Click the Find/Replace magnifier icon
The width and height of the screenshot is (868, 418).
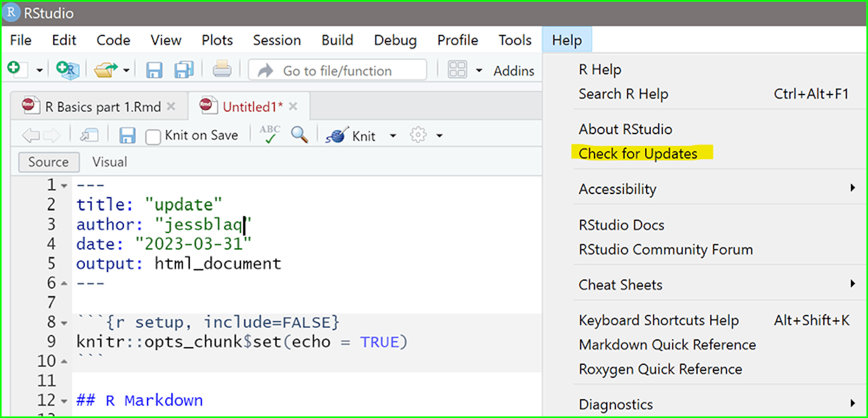299,135
